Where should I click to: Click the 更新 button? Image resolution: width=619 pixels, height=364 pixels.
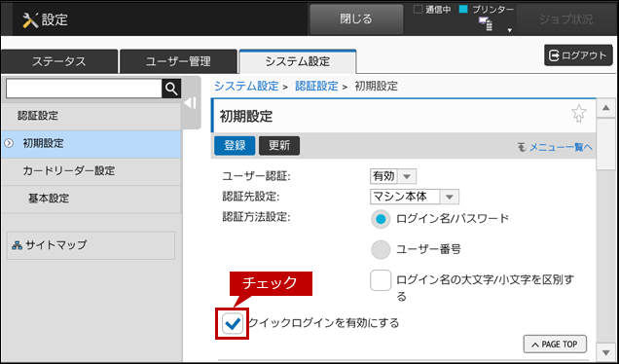click(279, 146)
